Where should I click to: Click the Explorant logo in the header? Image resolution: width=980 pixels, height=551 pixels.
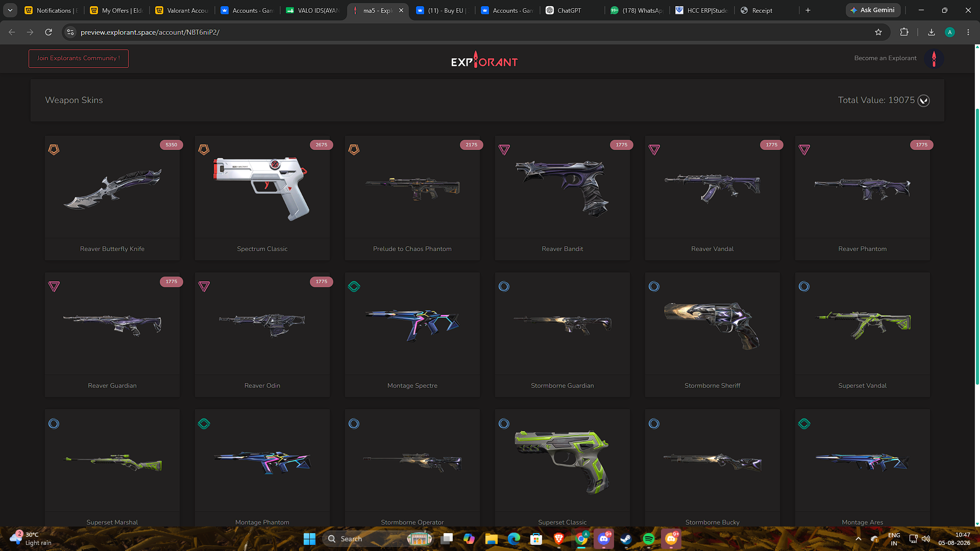[484, 60]
